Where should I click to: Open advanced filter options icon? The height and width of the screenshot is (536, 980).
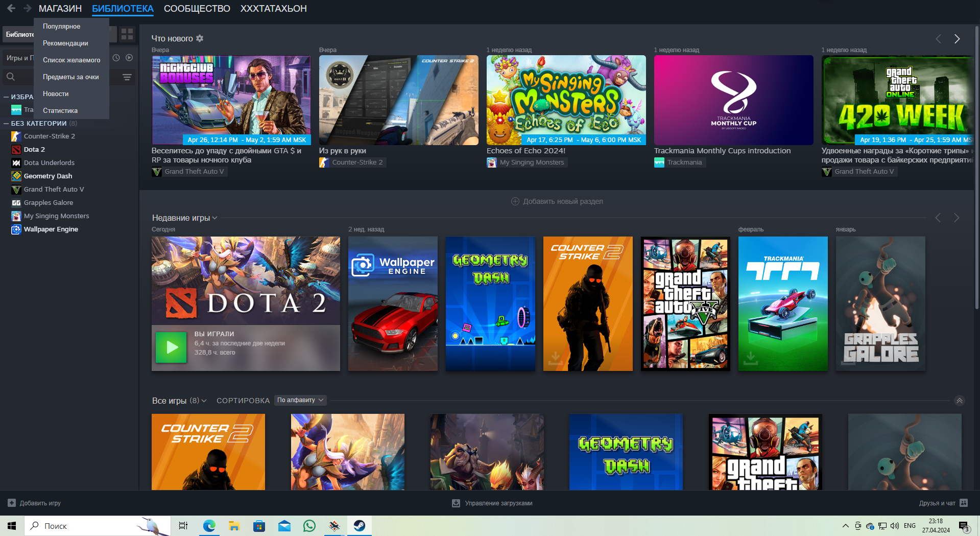coord(127,77)
